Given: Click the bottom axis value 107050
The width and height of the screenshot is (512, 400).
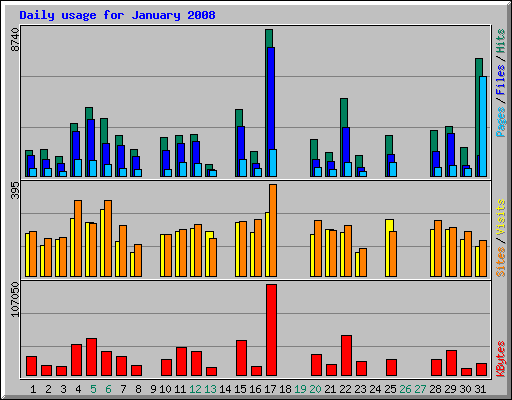Looking at the screenshot, I should point(15,299).
